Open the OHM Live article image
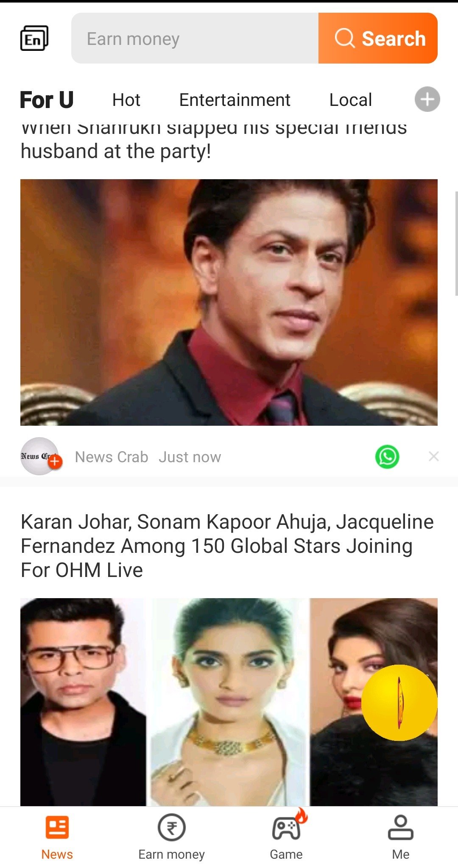The width and height of the screenshot is (458, 868). tap(229, 702)
